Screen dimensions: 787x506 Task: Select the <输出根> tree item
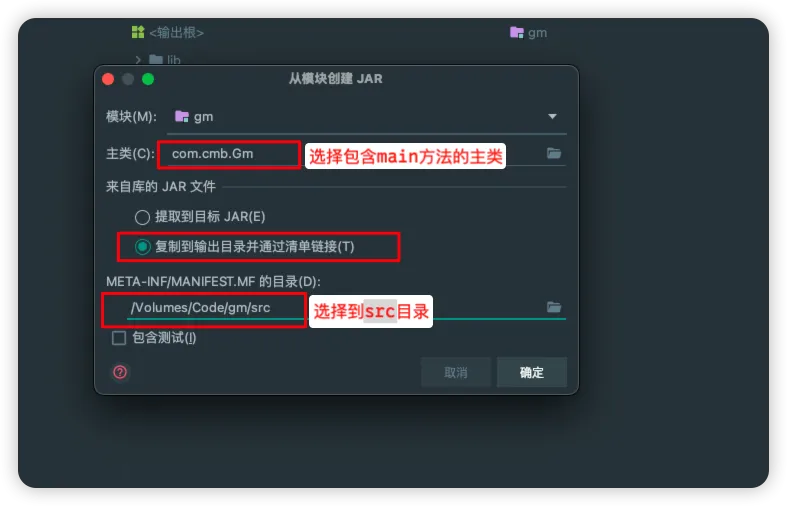168,33
